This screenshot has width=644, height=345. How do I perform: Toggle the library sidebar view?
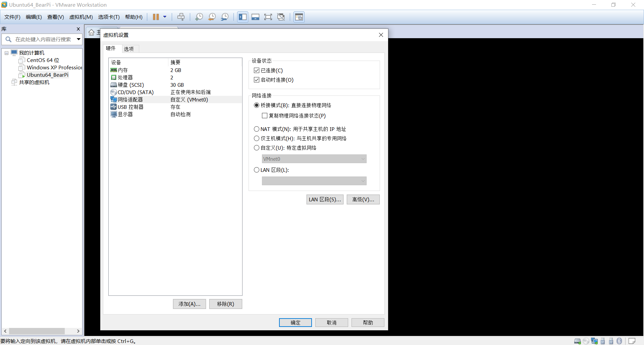(x=243, y=17)
